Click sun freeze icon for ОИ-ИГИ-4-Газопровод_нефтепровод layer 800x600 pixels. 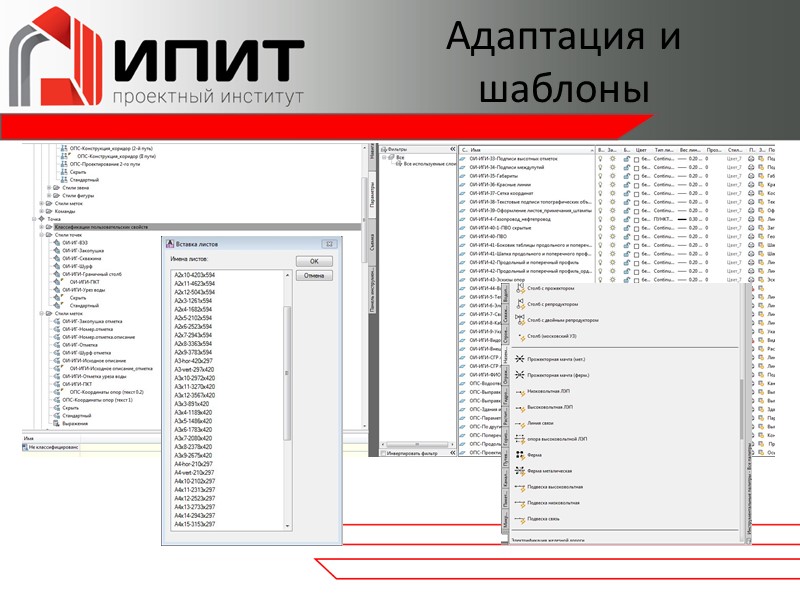pos(613,219)
